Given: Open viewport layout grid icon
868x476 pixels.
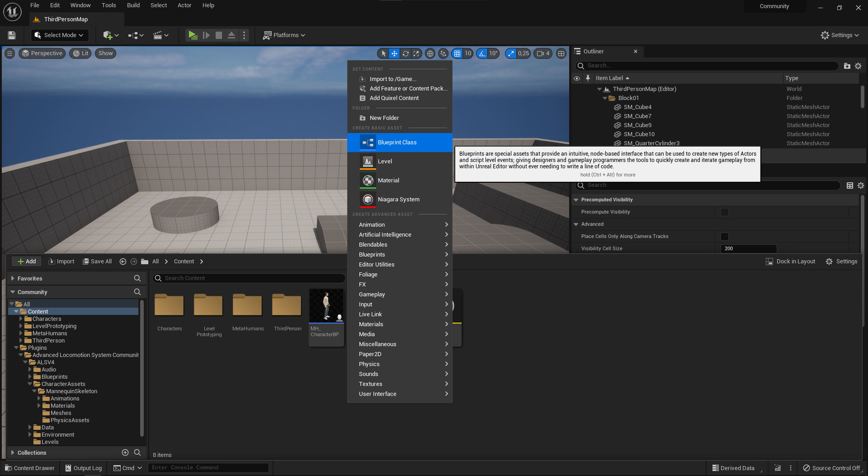Looking at the screenshot, I should (x=561, y=53).
